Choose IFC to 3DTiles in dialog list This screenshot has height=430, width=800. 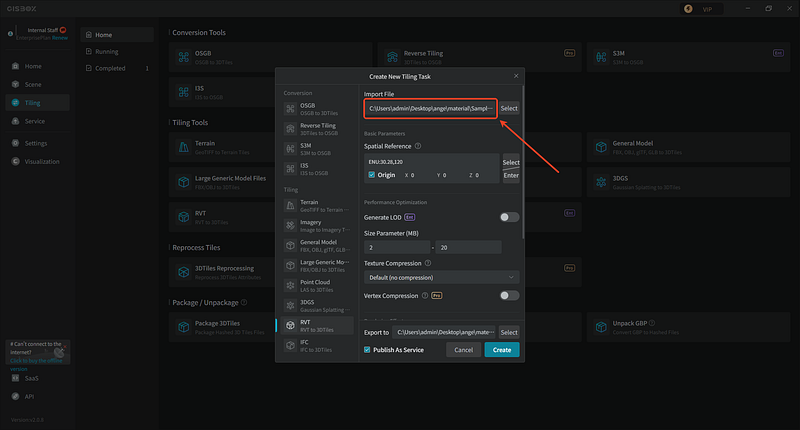point(317,345)
